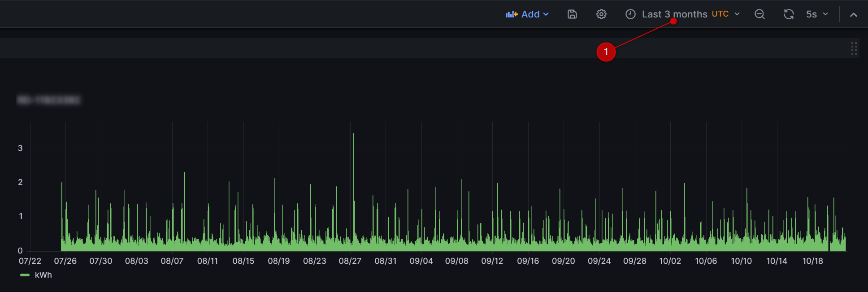Grab the dotted drag handle on the row bar
868x292 pixels.
854,48
